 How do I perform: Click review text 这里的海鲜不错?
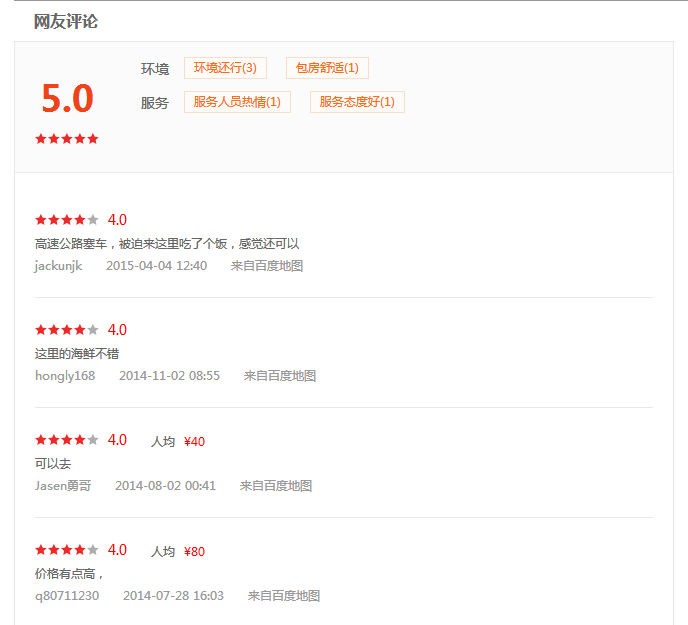[77, 354]
